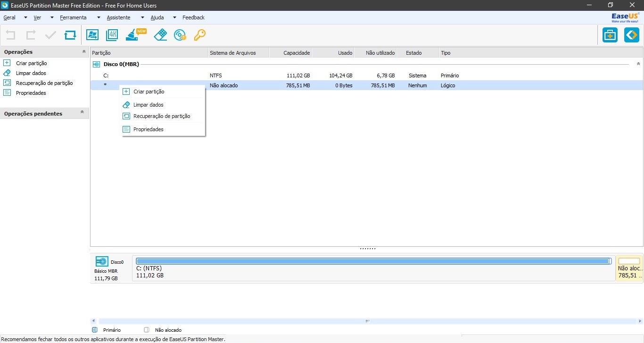
Task: Click Criar partição in the Operações sidebar
Action: [31, 63]
